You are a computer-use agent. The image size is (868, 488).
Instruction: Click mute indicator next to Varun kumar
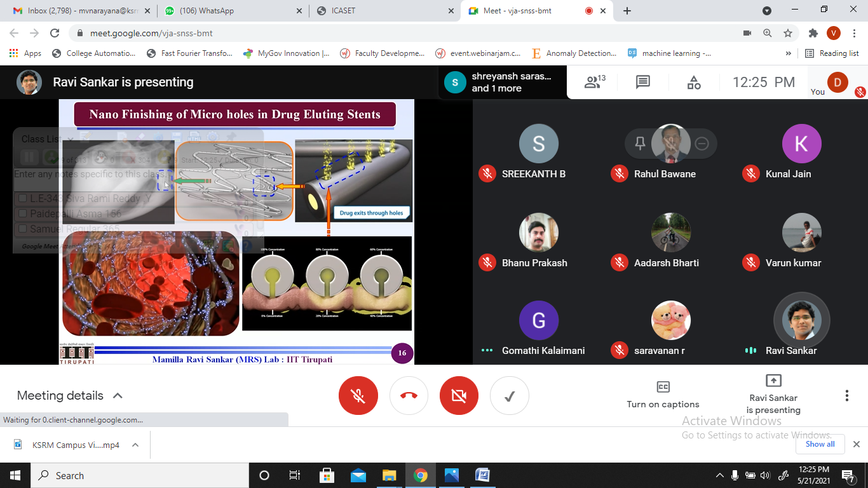click(x=751, y=262)
